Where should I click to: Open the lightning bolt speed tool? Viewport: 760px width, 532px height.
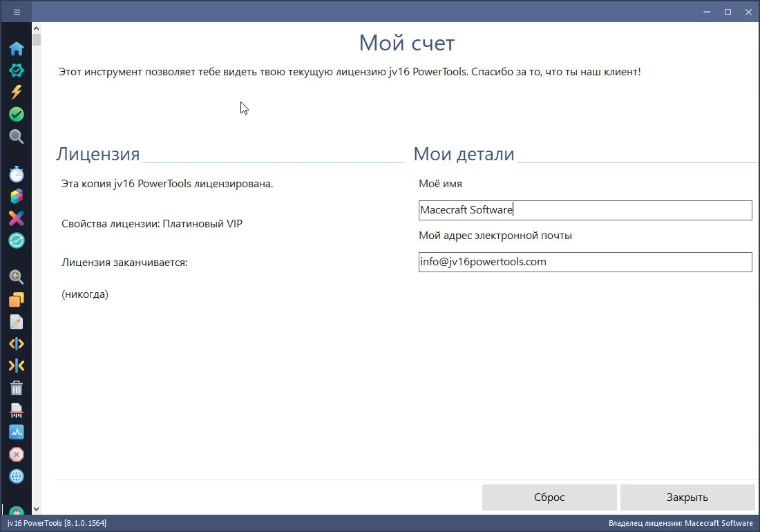tap(17, 92)
